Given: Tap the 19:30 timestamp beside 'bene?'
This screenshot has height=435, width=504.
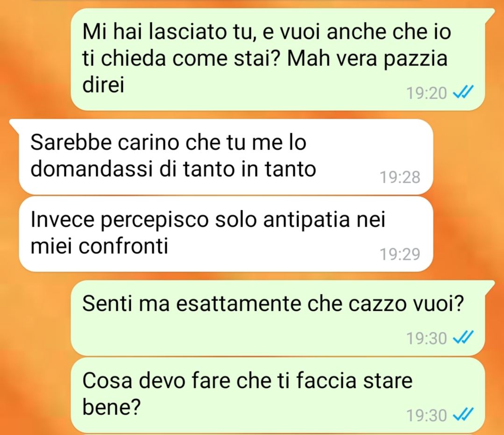Looking at the screenshot, I should 426,415.
